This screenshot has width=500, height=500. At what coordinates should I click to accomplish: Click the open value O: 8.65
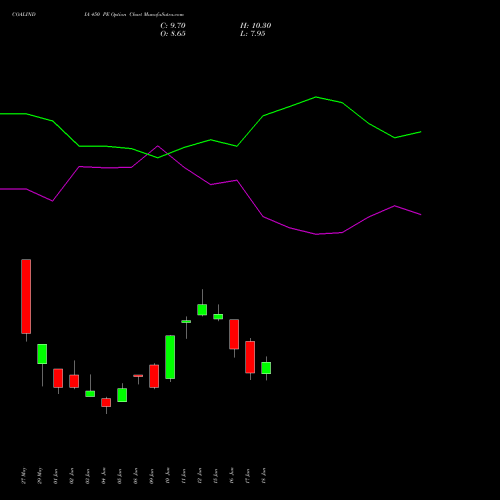[173, 34]
